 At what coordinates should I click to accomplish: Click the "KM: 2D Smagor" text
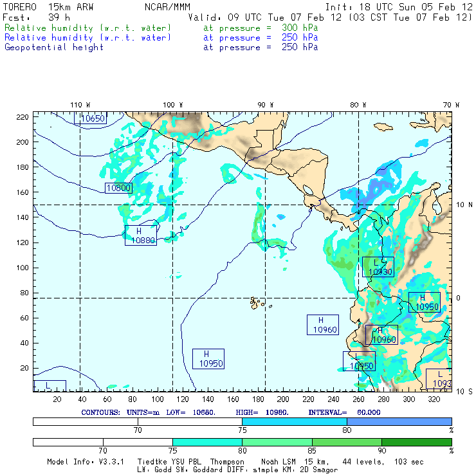(309, 470)
